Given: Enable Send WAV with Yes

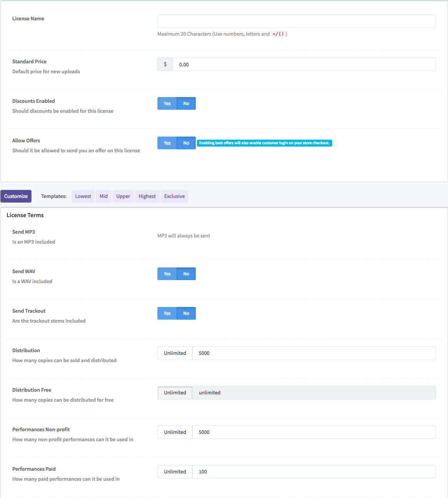Looking at the screenshot, I should tap(167, 274).
